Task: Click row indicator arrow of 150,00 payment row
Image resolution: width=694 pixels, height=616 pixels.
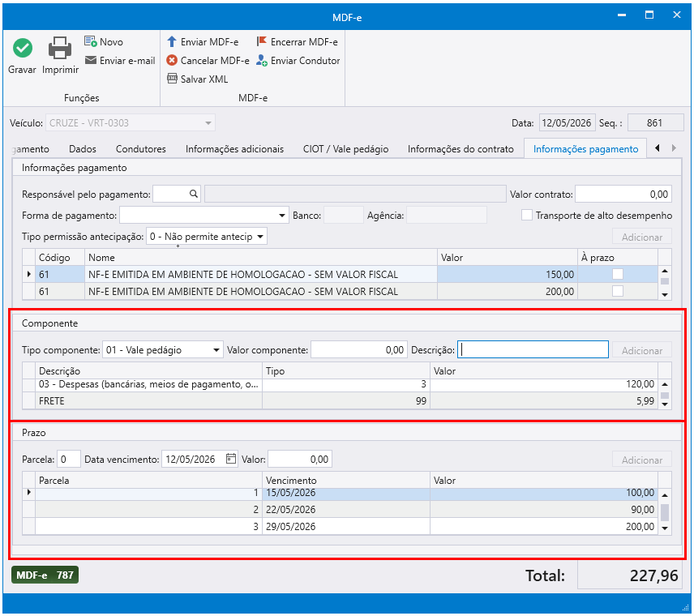Action: 28,274
